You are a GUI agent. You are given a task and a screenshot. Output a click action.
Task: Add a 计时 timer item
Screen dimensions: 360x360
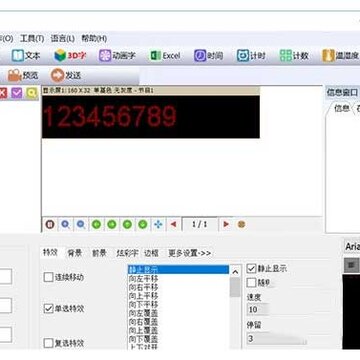pos(251,56)
